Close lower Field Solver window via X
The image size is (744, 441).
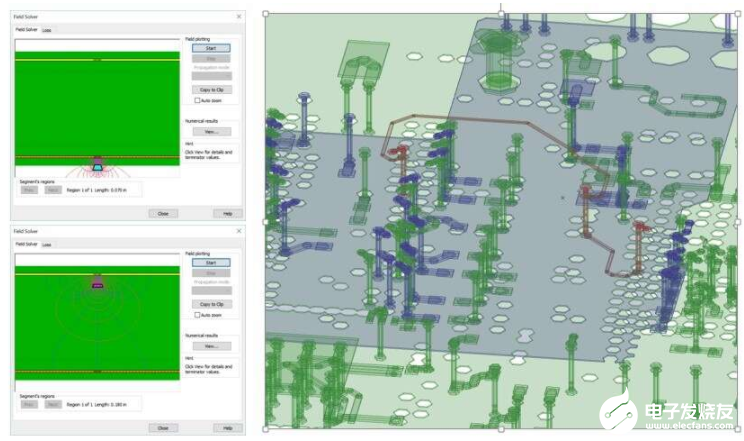(239, 231)
